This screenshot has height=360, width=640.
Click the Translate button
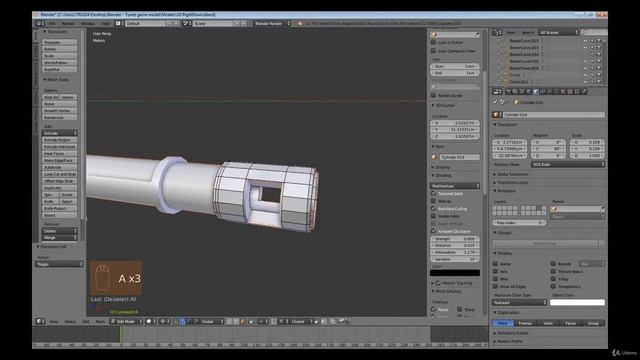60,42
